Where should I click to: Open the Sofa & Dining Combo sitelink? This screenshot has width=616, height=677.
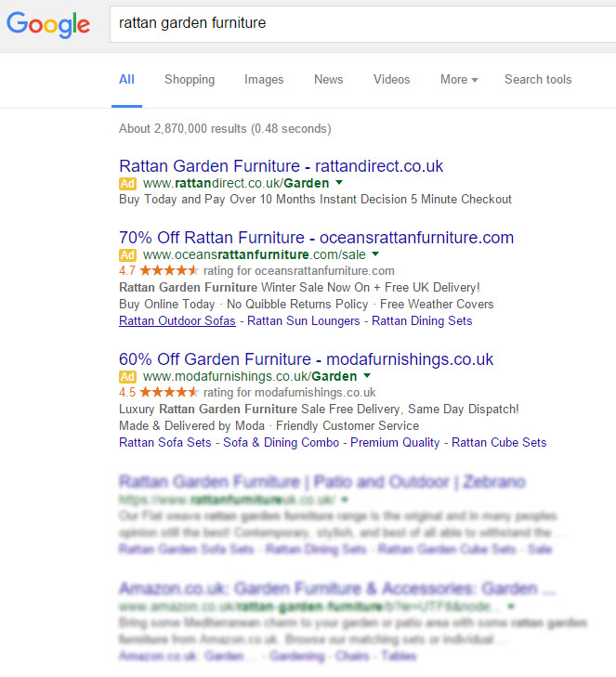point(282,443)
